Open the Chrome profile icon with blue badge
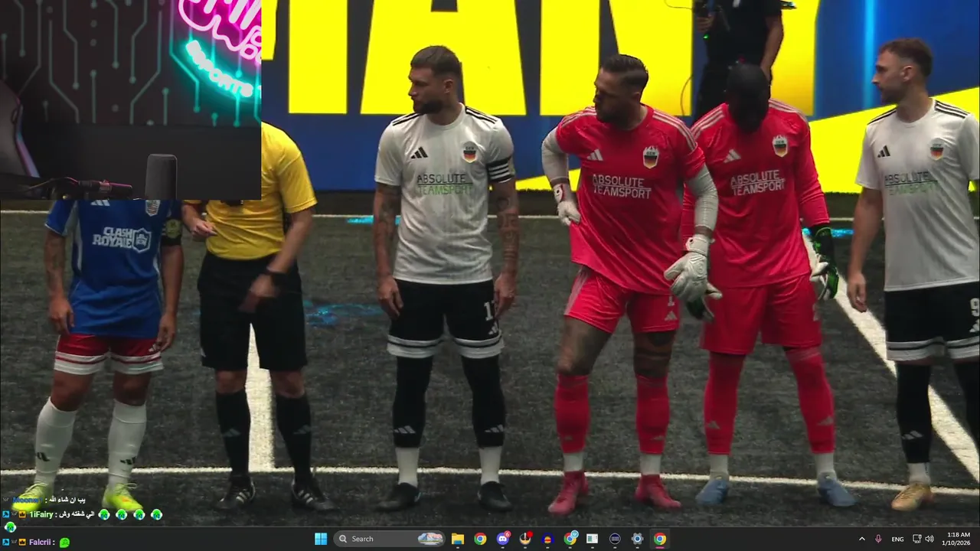The height and width of the screenshot is (551, 980). [570, 539]
